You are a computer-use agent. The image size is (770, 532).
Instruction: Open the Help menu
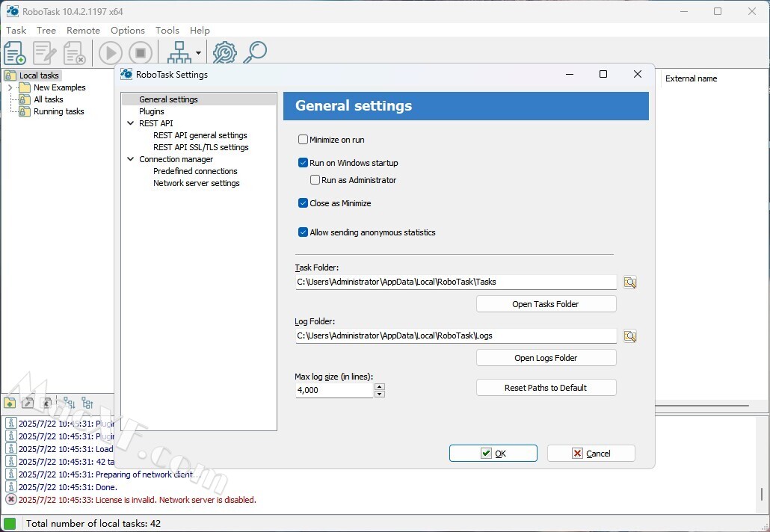(x=200, y=31)
